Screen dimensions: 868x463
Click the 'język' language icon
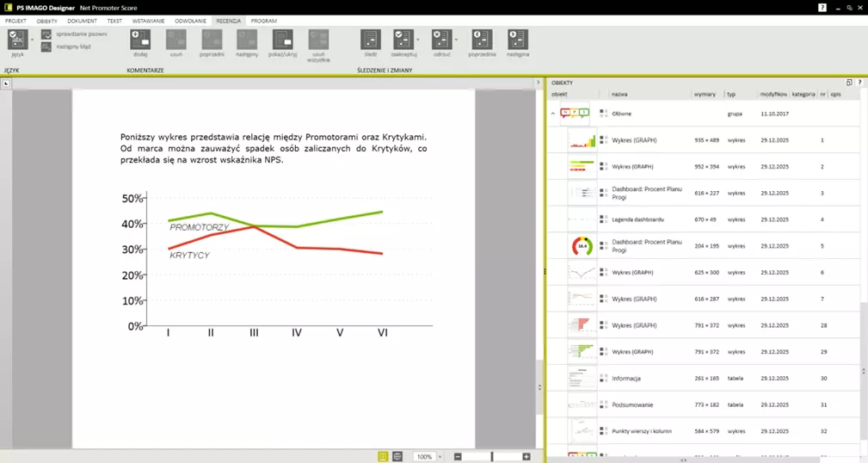[x=17, y=40]
